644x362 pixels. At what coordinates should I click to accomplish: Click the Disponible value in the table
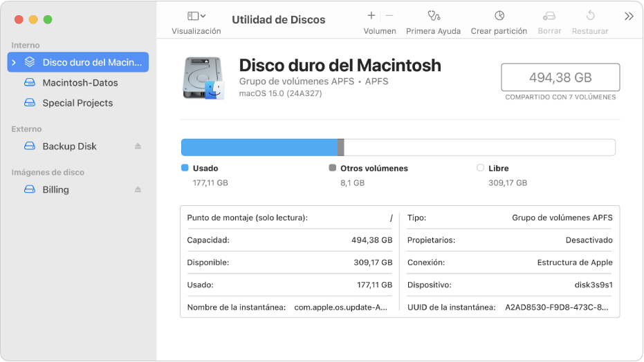373,263
